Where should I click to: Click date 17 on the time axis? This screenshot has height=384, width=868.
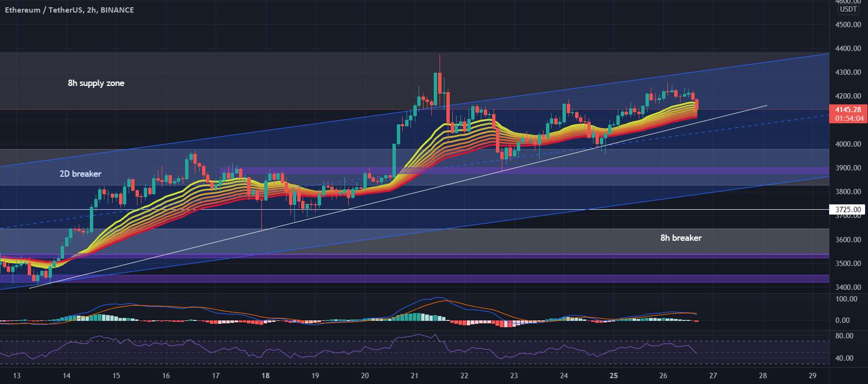pyautogui.click(x=216, y=376)
